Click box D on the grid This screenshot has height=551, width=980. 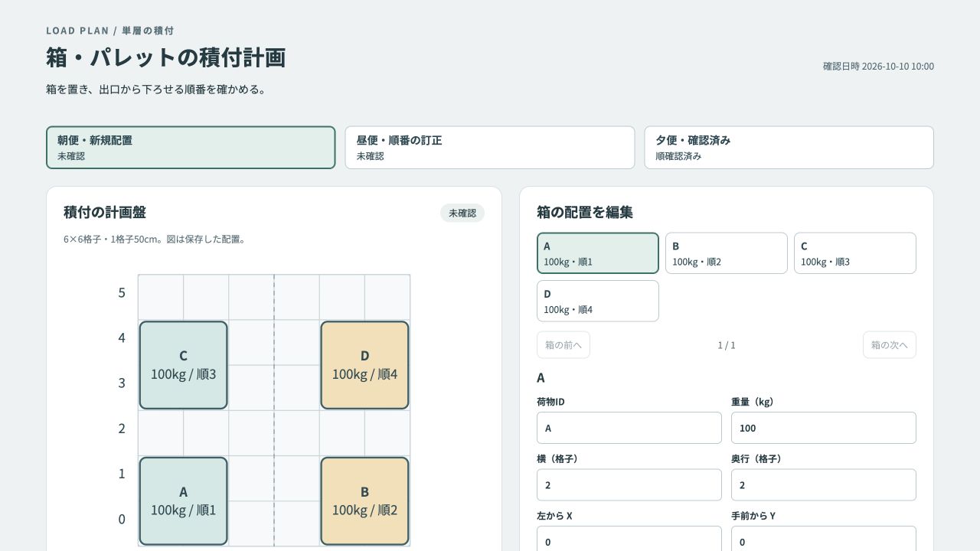[x=364, y=365]
